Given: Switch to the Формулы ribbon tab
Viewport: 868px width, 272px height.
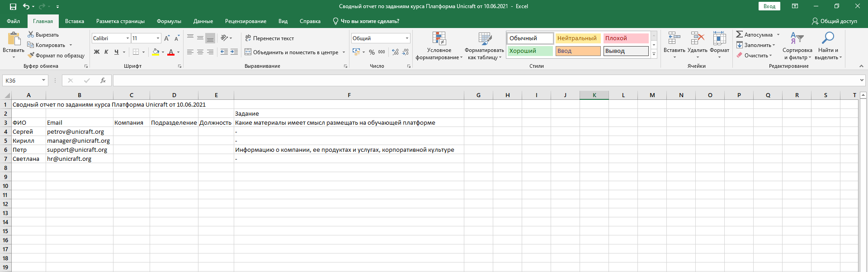Looking at the screenshot, I should 169,21.
